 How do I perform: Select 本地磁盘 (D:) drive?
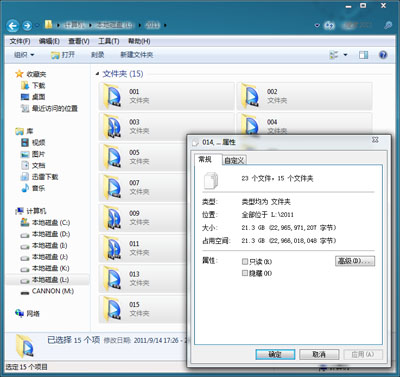[45, 234]
